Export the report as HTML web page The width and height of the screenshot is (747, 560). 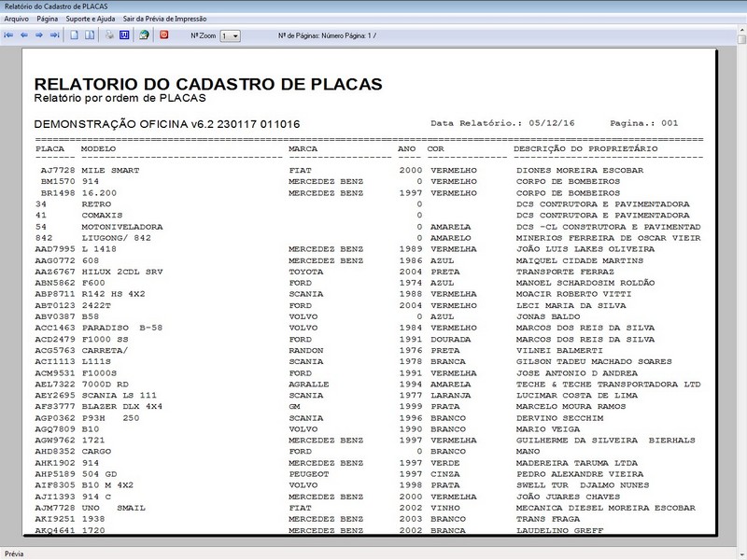click(x=146, y=35)
